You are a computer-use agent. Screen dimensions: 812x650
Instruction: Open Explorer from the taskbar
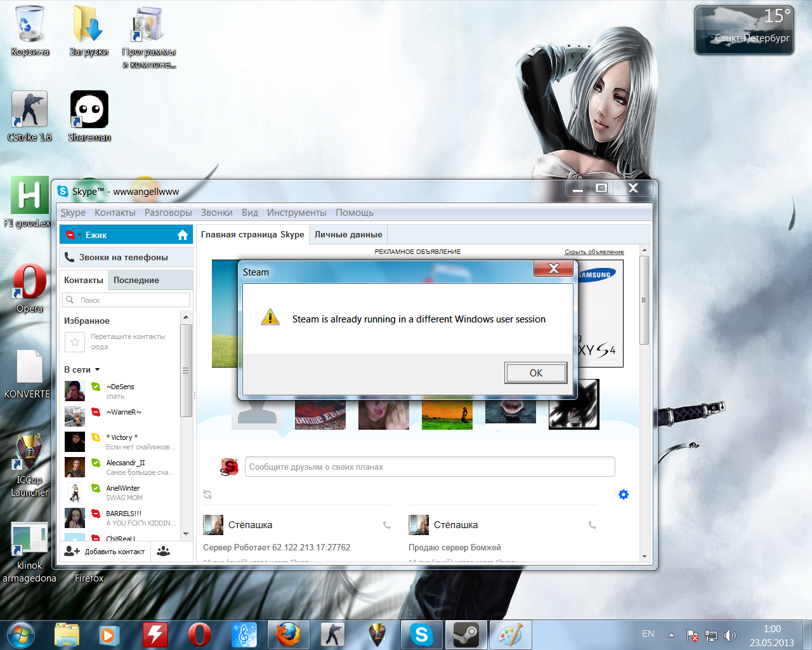point(67,635)
